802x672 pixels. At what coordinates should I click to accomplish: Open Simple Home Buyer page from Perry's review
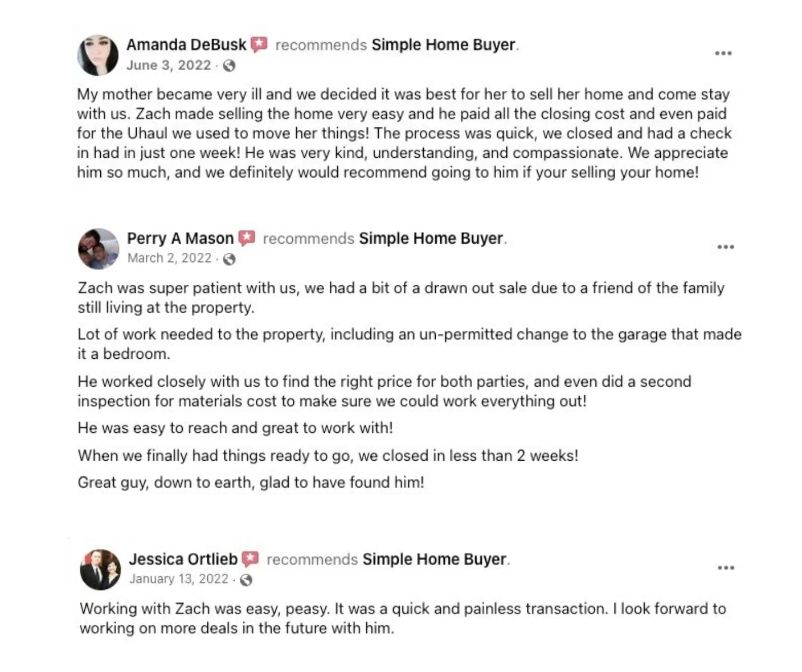[431, 238]
